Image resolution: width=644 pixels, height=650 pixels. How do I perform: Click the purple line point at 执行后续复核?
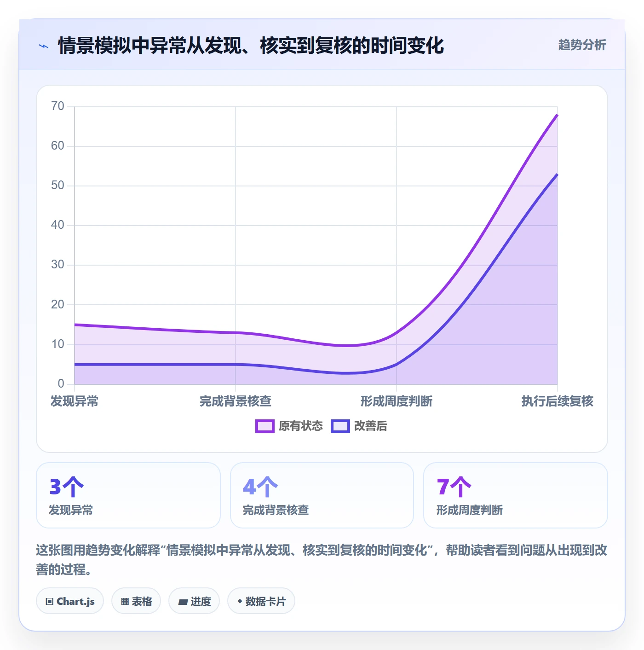pyautogui.click(x=557, y=115)
